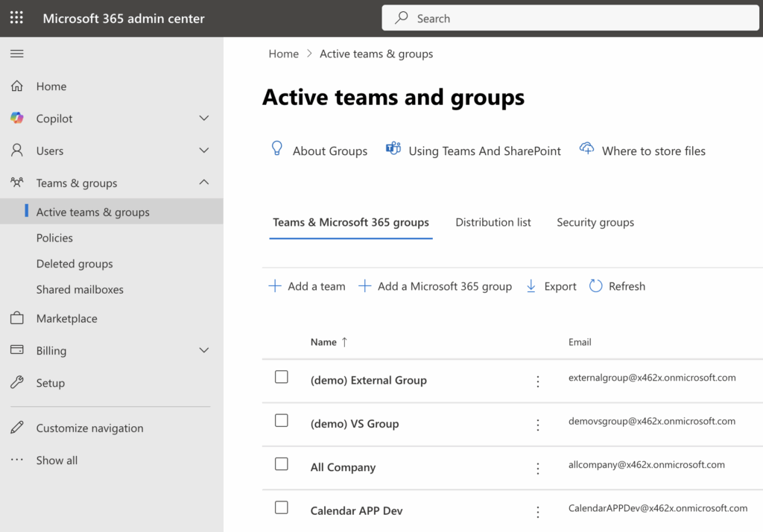The height and width of the screenshot is (532, 763).
Task: Open Copilot from the navigation pane
Action: coord(16,118)
